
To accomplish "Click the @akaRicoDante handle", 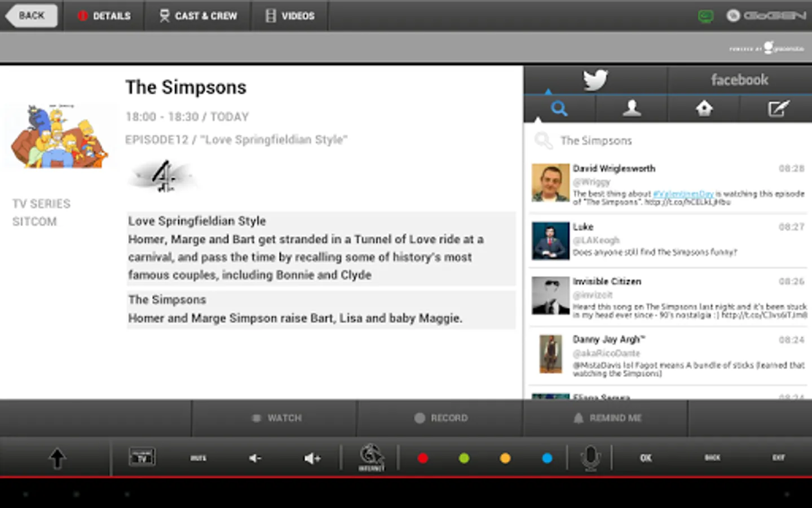I will tap(606, 353).
